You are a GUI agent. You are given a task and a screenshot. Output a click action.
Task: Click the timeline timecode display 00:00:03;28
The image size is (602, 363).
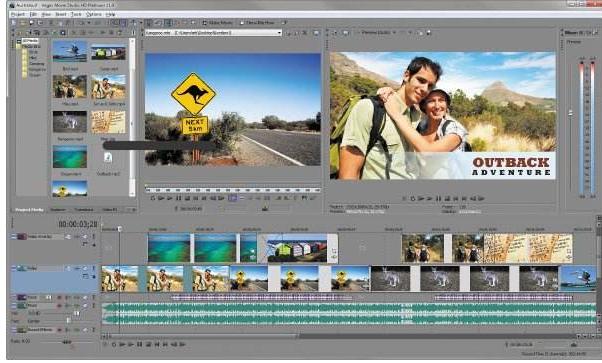[78, 224]
